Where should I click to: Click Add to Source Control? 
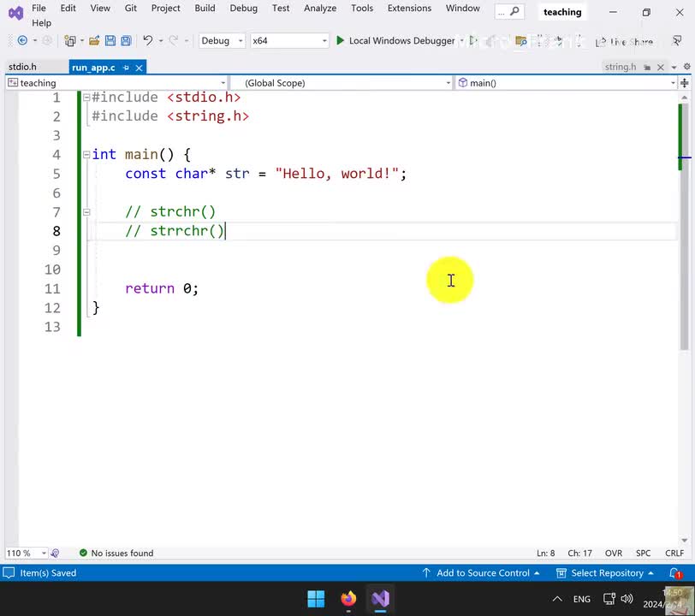coord(482,573)
